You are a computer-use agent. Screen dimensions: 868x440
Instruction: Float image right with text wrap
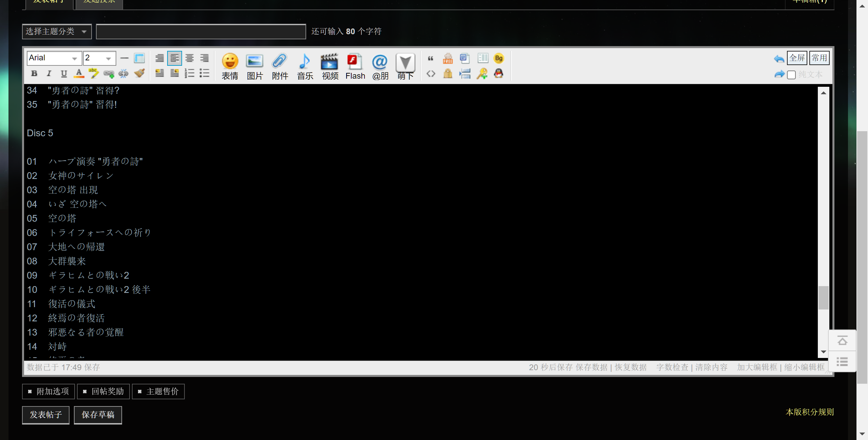click(175, 73)
